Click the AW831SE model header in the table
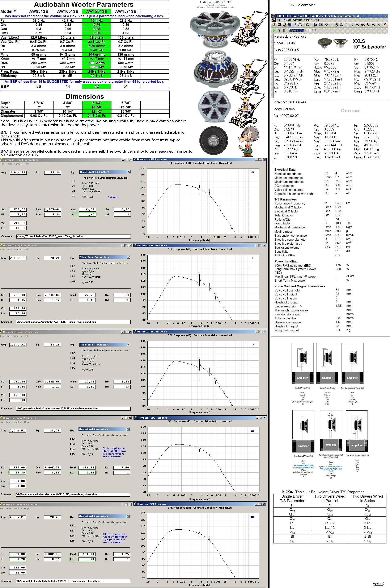This screenshot has width=390, height=588. point(39,11)
